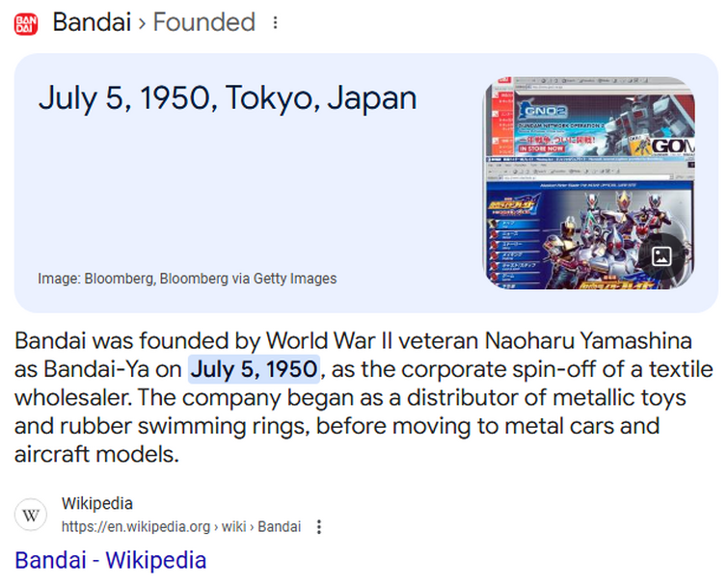This screenshot has height=586, width=728.
Task: Click the July 5, 1950, Tokyo, Japan heading
Action: (228, 98)
